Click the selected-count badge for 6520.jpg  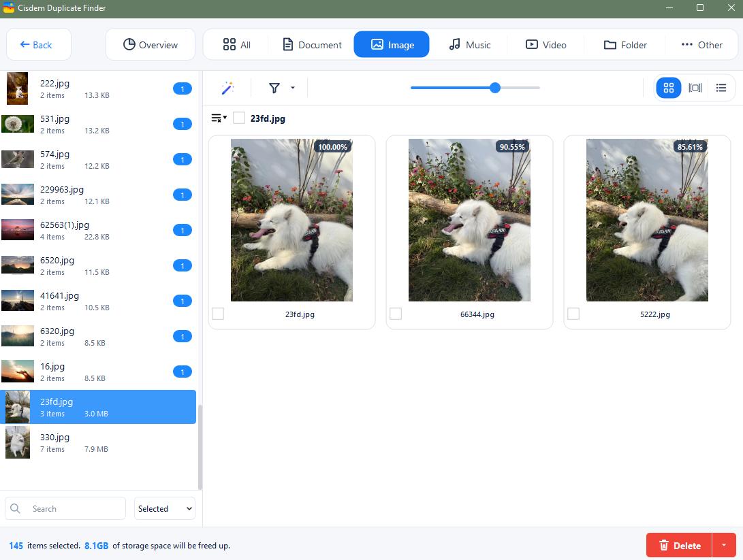(x=183, y=265)
